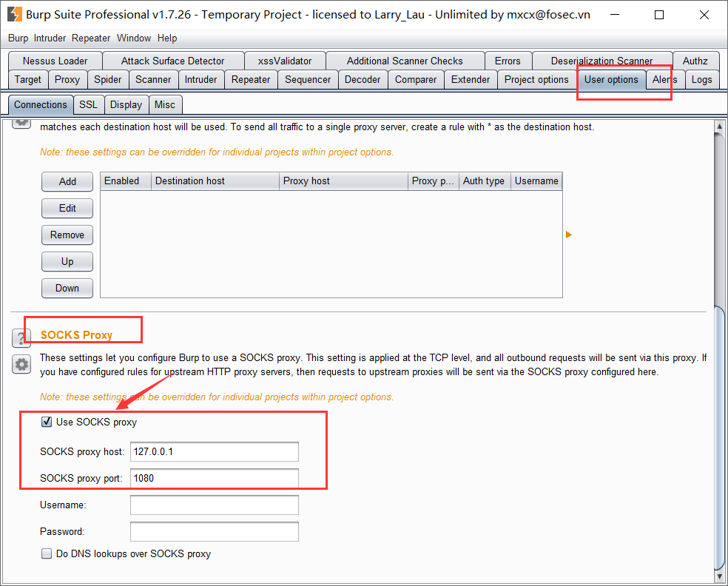This screenshot has width=728, height=586.
Task: Open the Display sub-tab
Action: point(127,104)
